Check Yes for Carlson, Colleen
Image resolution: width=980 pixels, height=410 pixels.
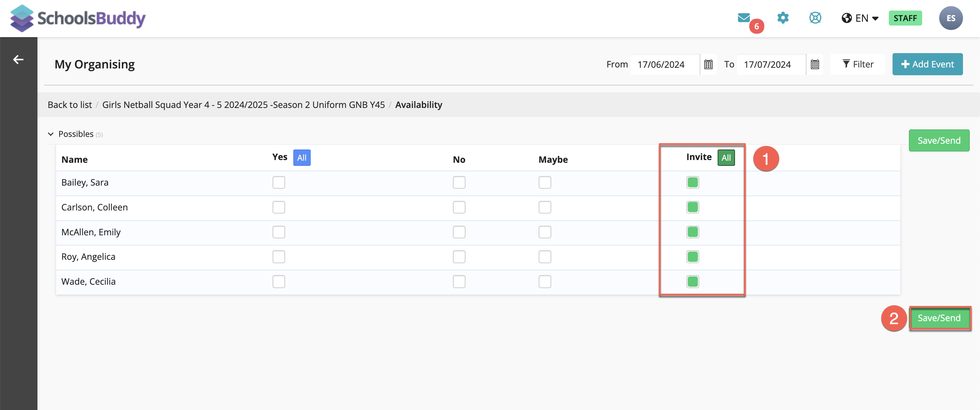(x=278, y=207)
